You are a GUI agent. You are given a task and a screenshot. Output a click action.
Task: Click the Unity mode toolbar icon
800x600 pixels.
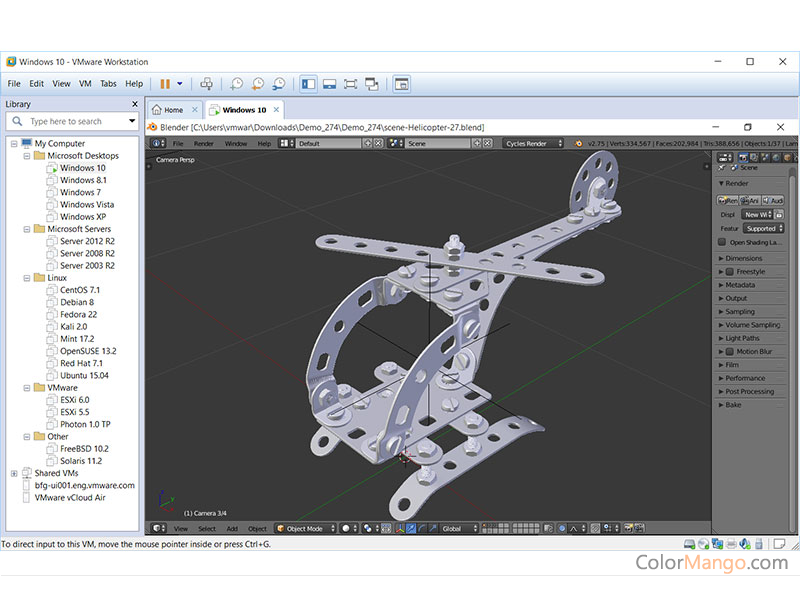click(x=372, y=84)
